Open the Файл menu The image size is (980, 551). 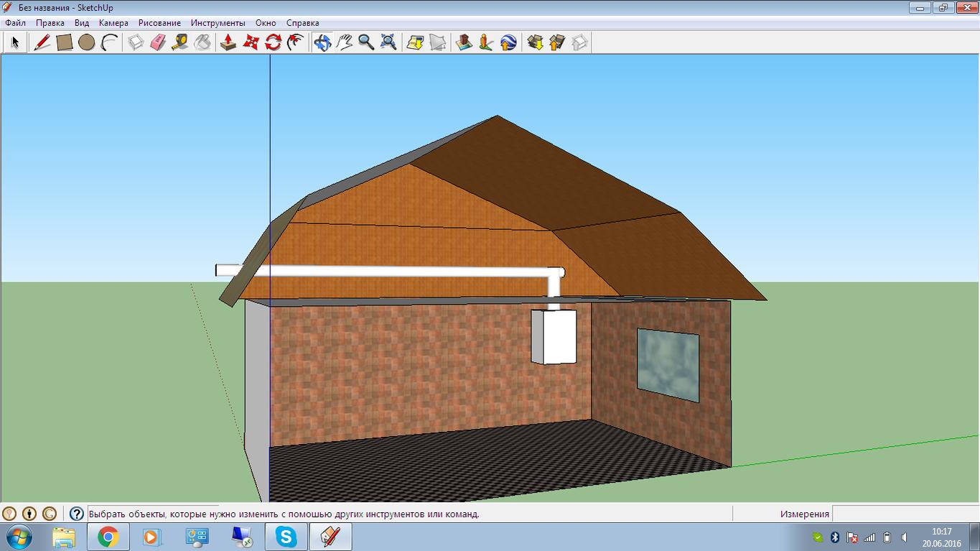[x=15, y=23]
